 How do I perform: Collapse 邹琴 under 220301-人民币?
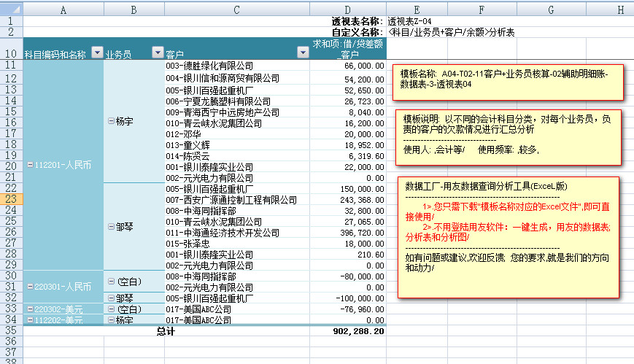(110, 298)
